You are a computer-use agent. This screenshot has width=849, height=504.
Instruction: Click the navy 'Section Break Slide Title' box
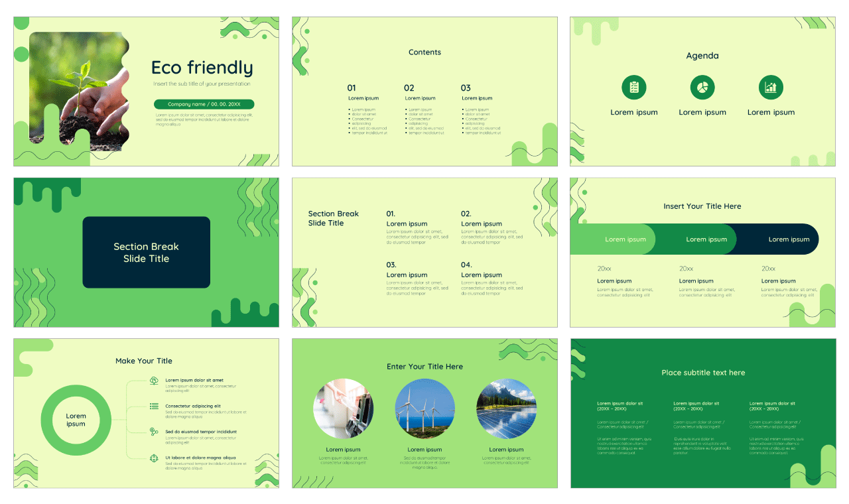point(146,252)
